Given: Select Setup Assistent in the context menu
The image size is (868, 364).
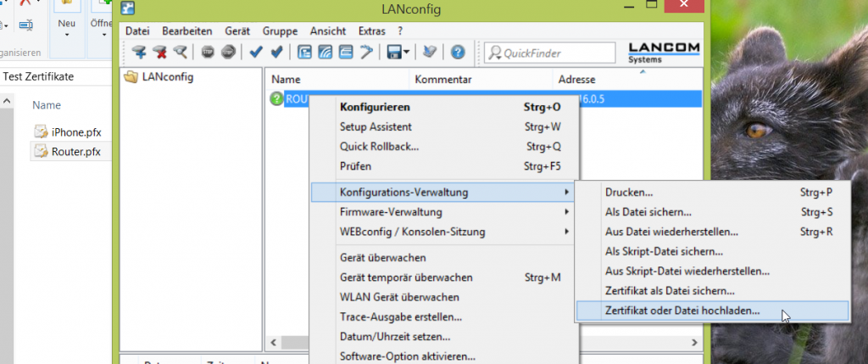Looking at the screenshot, I should pos(445,127).
